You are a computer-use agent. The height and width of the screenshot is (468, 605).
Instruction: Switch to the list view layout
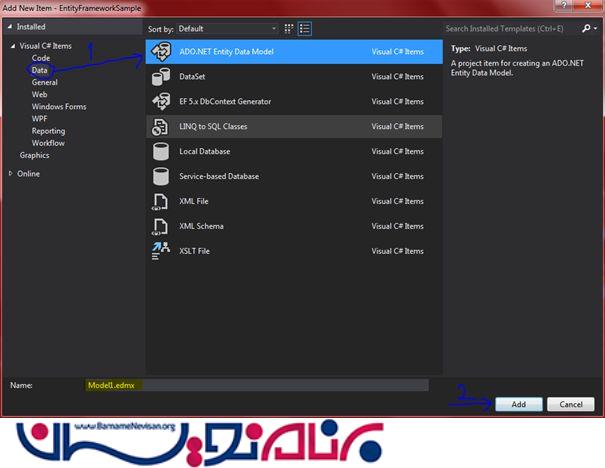304,29
